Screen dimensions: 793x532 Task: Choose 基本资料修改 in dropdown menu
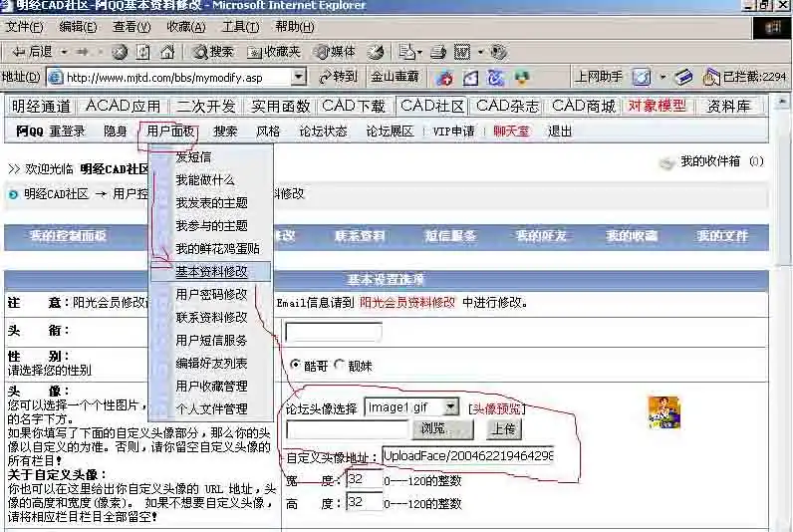[211, 272]
